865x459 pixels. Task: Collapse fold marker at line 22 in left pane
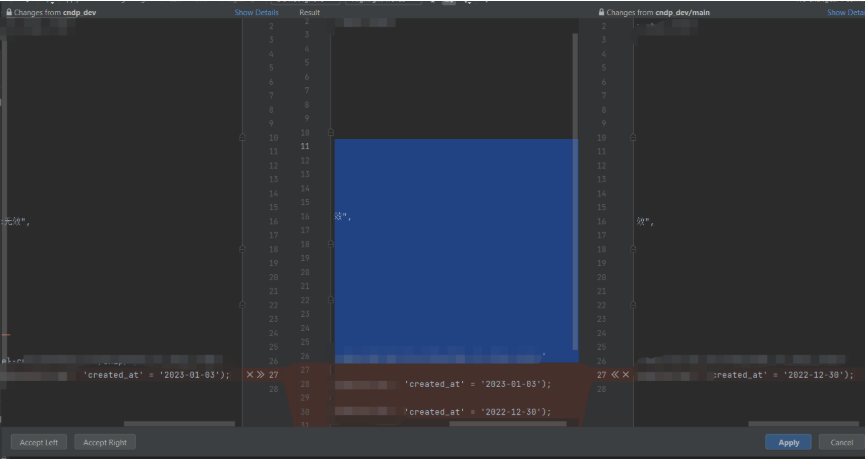pyautogui.click(x=242, y=305)
